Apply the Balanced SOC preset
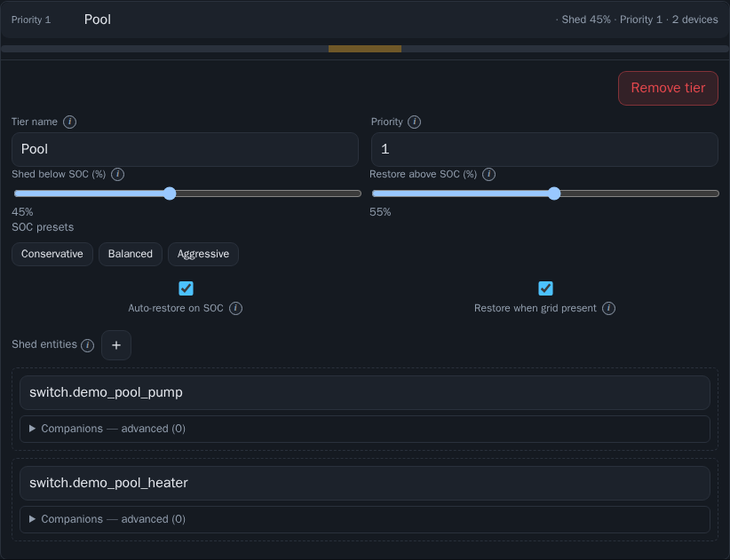This screenshot has height=560, width=730. [131, 254]
